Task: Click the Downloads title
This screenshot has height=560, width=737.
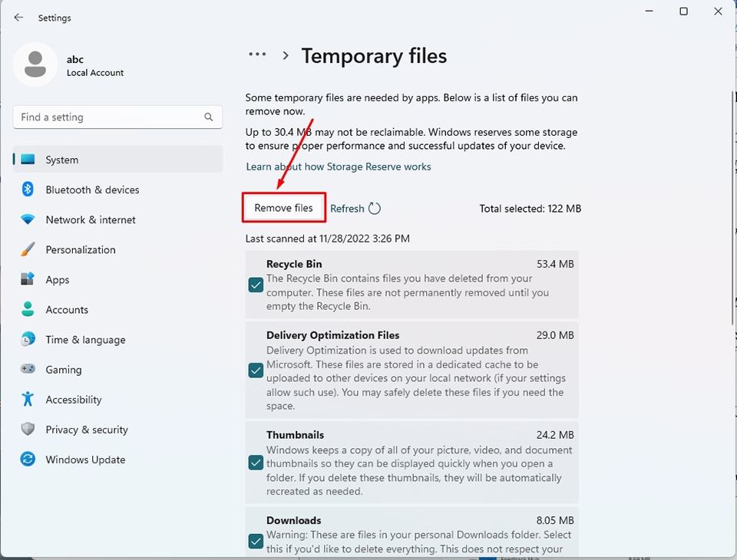Action: [x=294, y=521]
